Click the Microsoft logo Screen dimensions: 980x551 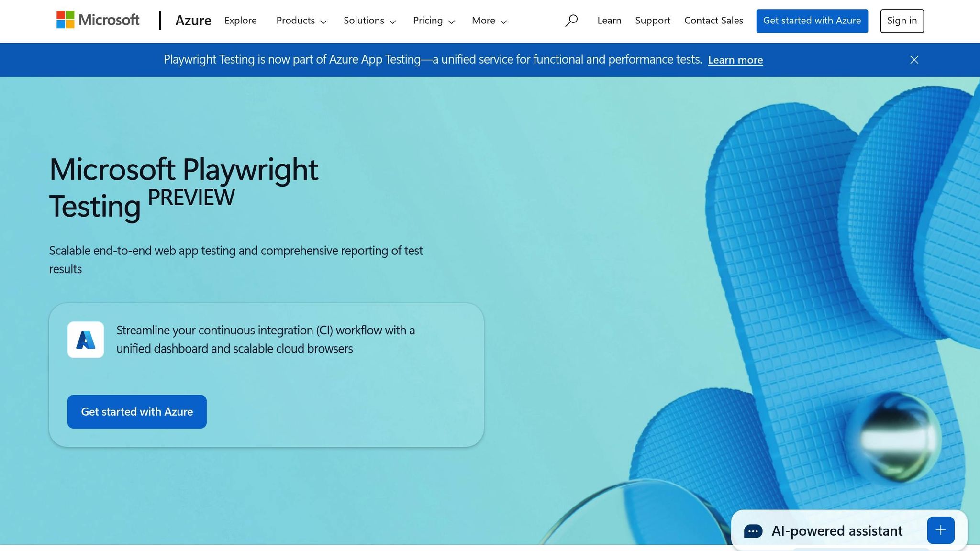tap(98, 20)
